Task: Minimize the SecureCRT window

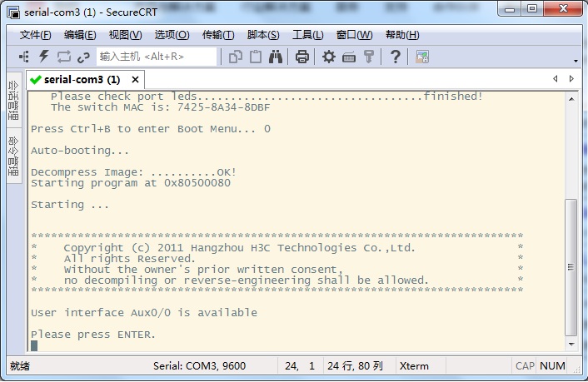Action: [510, 9]
